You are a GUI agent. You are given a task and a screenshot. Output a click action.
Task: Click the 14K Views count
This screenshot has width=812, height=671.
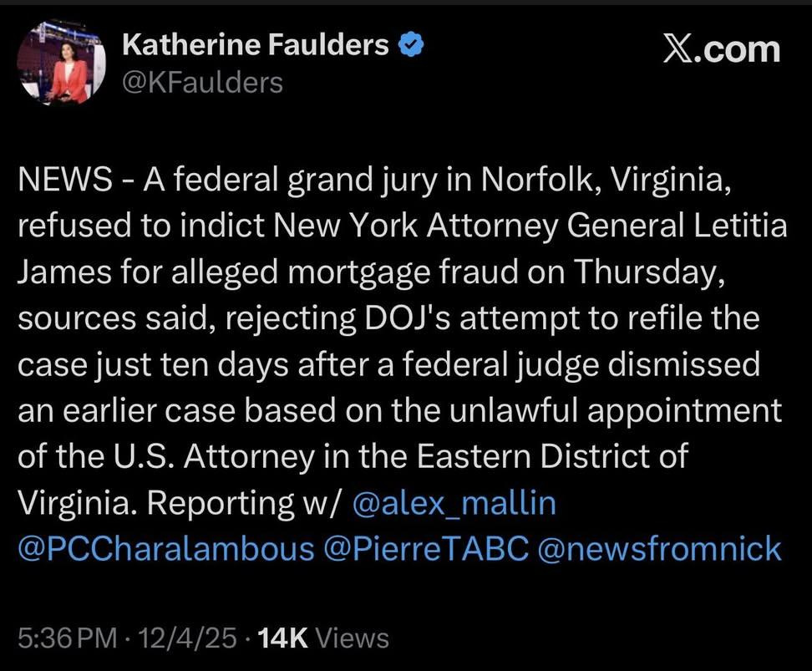pos(323,638)
